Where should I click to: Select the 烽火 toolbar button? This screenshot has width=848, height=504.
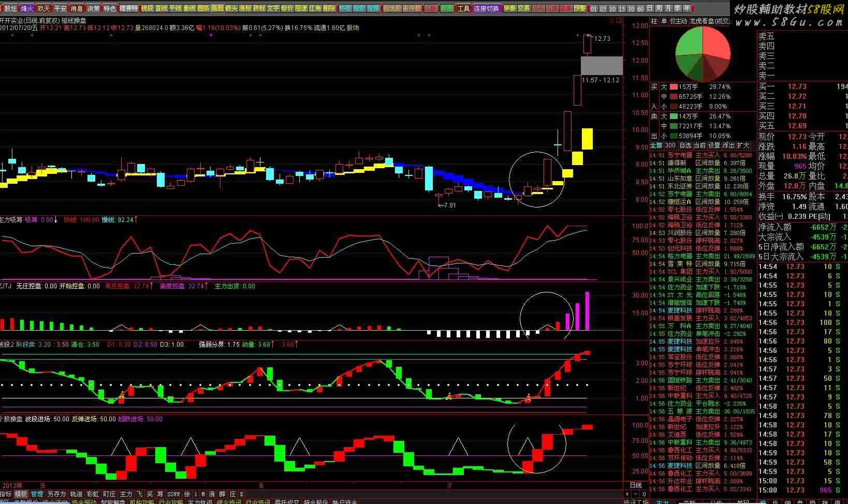click(x=27, y=8)
